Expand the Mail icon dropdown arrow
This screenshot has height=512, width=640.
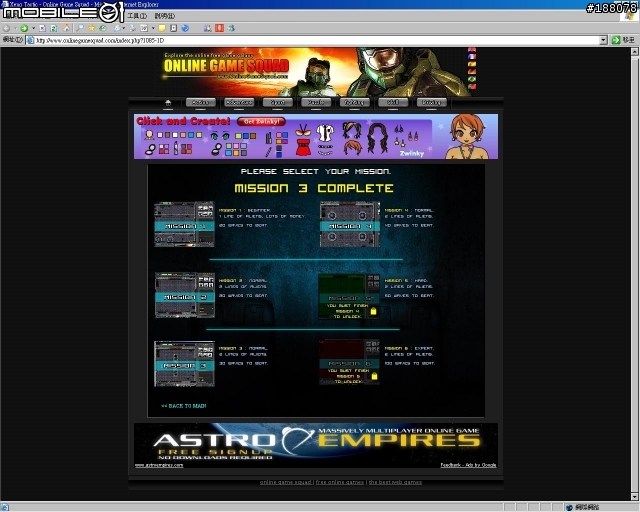click(124, 28)
